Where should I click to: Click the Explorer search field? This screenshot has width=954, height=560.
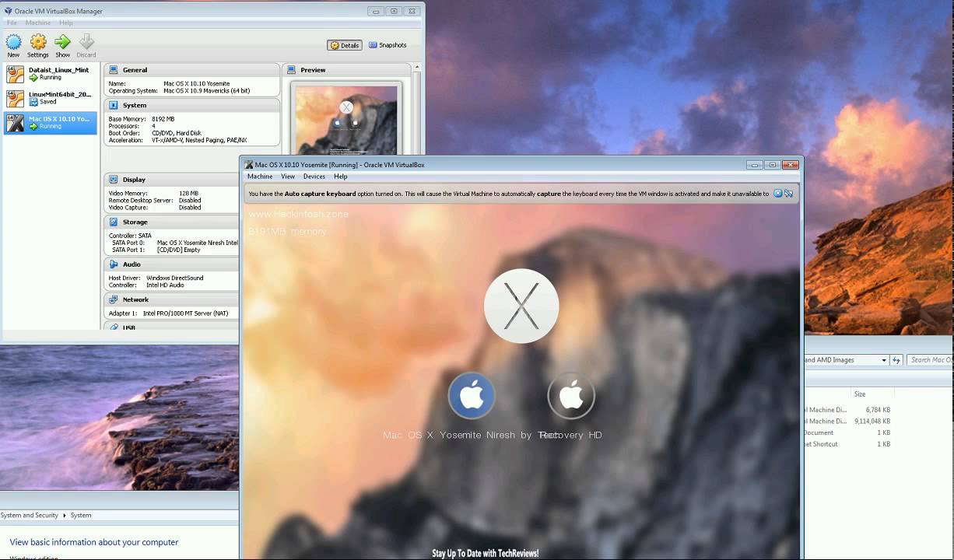click(x=930, y=360)
